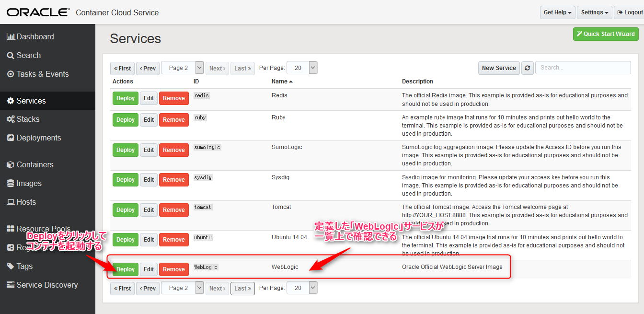Image resolution: width=644 pixels, height=314 pixels.
Task: Open Hosts in the sidebar
Action: tap(21, 202)
